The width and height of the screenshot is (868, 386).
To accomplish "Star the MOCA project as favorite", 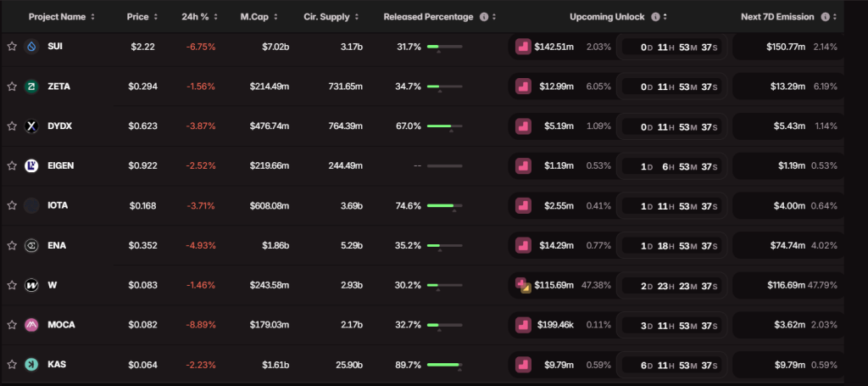I will 12,325.
